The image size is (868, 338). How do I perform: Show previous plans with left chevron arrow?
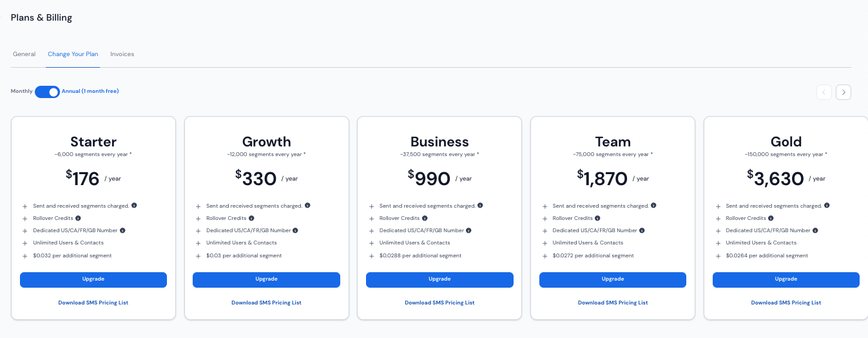pos(824,92)
